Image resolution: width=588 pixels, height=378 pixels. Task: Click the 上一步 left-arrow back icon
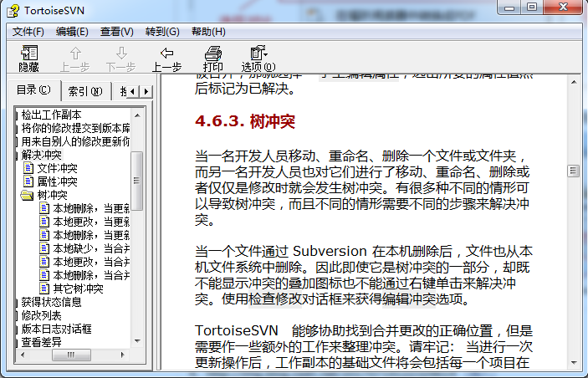[x=167, y=54]
